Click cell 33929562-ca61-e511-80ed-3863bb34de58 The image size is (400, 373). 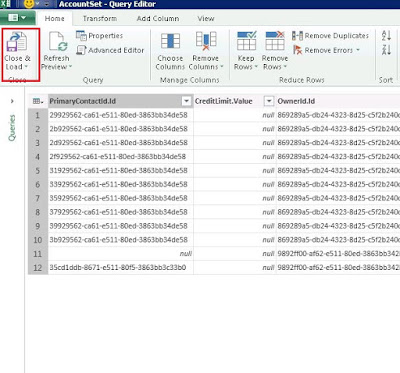(121, 184)
